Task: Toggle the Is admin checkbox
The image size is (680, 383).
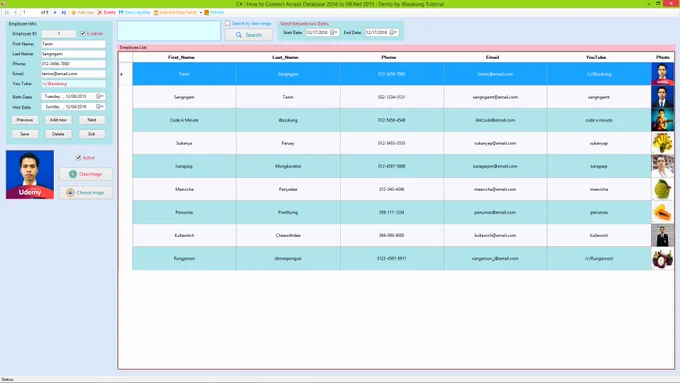Action: point(83,33)
